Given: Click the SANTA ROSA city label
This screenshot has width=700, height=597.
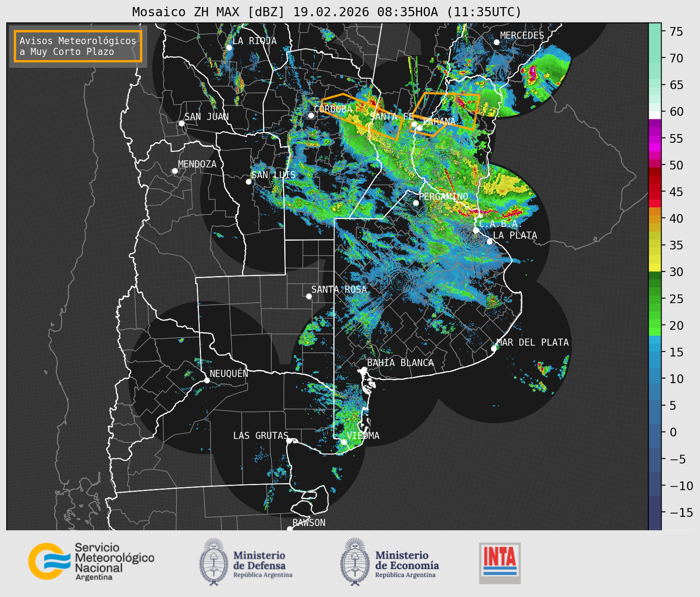Looking at the screenshot, I should (x=339, y=289).
